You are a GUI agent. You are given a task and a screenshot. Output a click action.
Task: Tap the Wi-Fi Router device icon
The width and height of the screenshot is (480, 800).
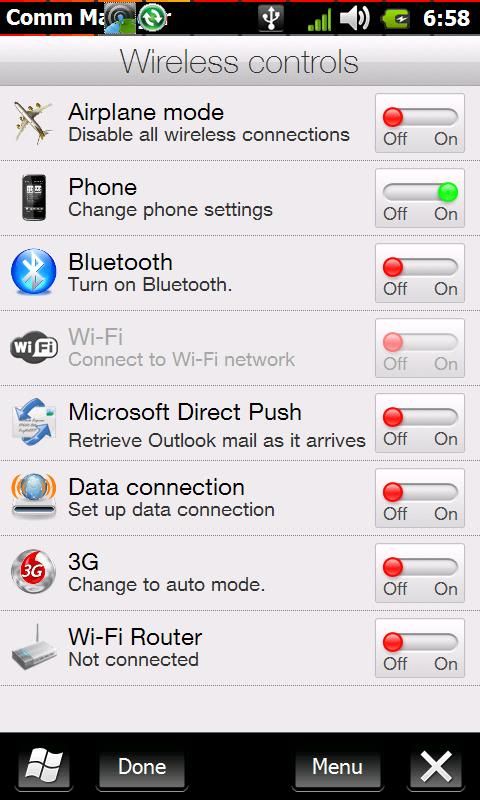click(34, 646)
